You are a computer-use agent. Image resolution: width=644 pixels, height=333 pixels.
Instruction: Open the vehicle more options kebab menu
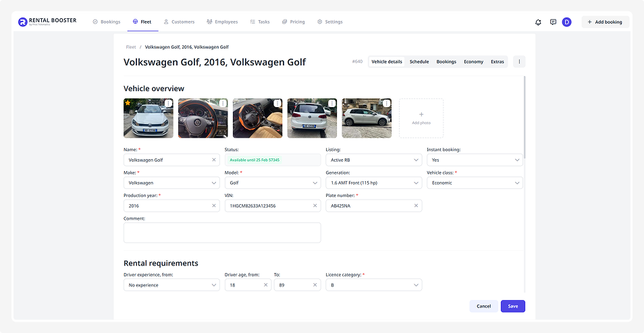[519, 61]
